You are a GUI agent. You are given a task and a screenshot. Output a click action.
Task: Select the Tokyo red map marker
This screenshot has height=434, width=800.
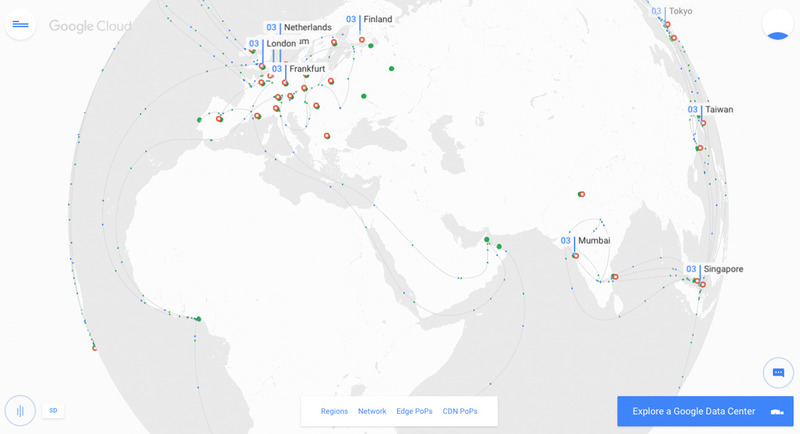point(667,24)
